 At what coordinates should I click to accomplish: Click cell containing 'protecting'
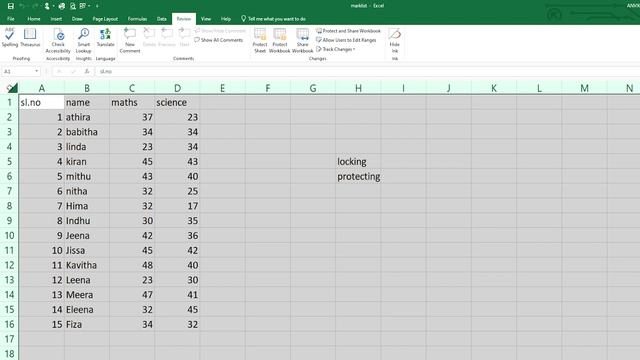point(358,176)
